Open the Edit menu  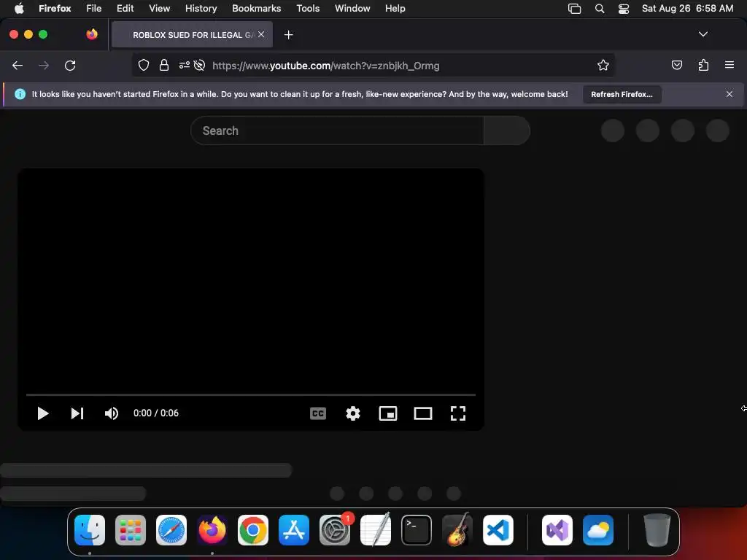tap(125, 8)
